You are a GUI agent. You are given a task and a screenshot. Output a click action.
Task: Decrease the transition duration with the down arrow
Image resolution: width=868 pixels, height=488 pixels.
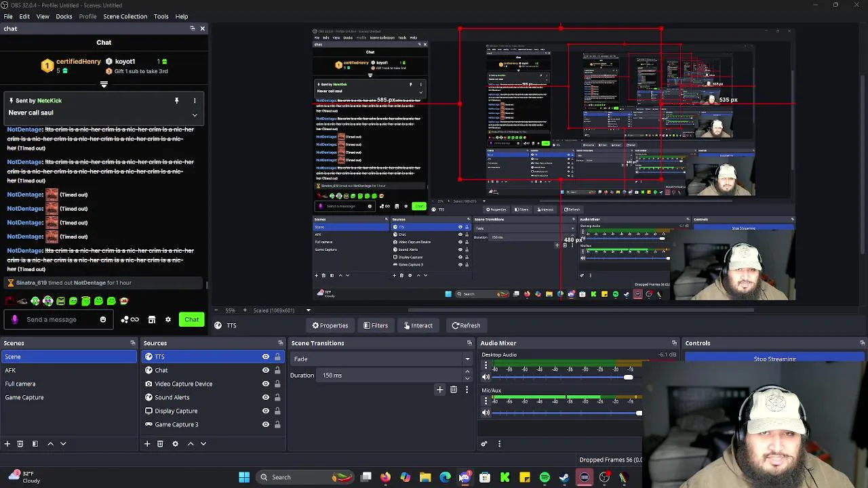pos(467,378)
